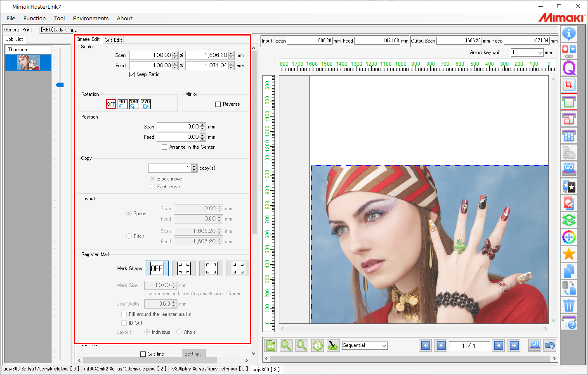Click the cut line Setting button
Viewport: 588px width, 375px height.
194,353
